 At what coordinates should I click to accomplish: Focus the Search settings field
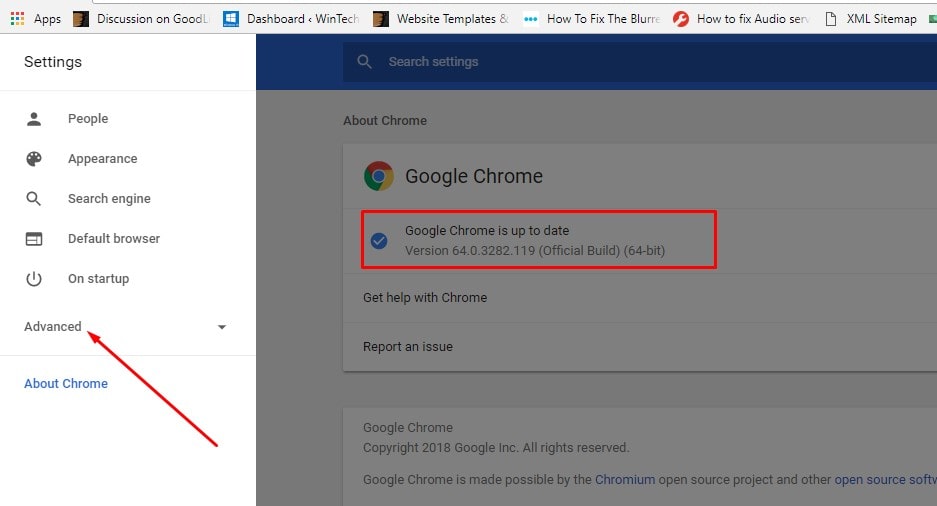click(x=640, y=62)
